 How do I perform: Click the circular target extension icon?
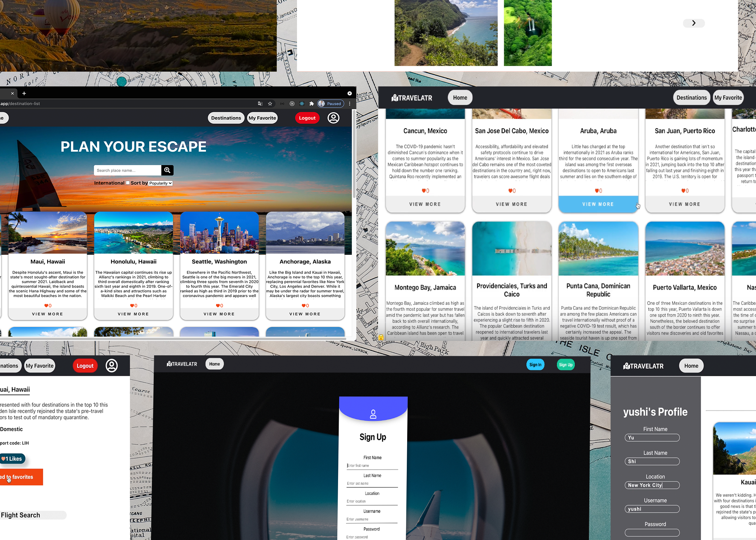coord(292,104)
